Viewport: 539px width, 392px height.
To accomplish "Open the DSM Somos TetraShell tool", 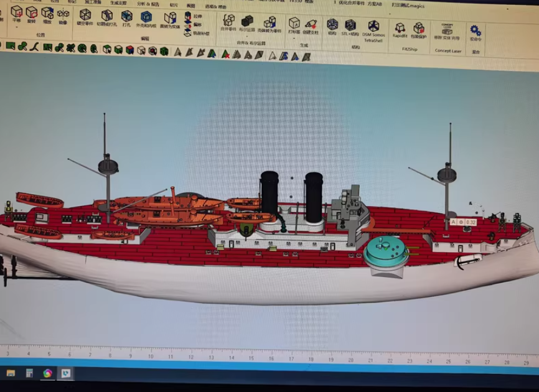I will pos(373,31).
